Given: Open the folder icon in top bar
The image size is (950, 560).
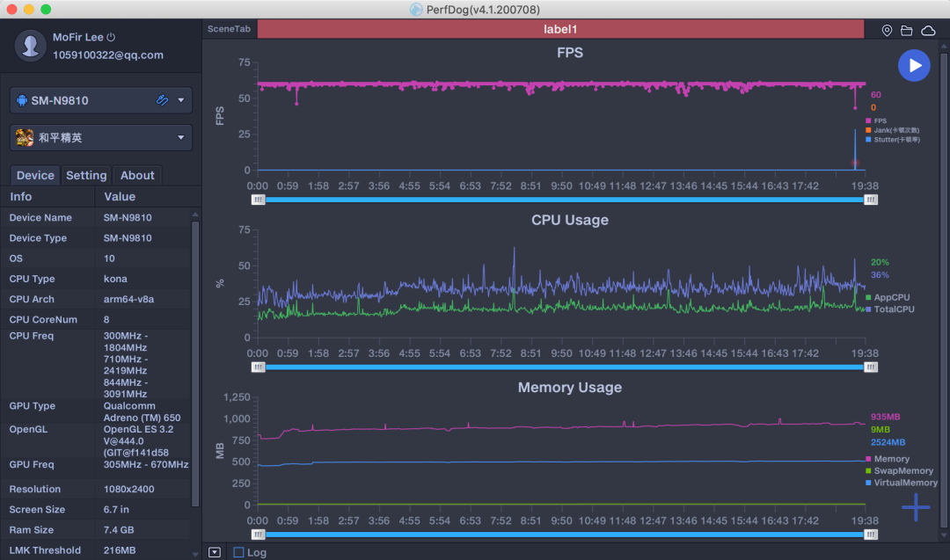Looking at the screenshot, I should 906,30.
